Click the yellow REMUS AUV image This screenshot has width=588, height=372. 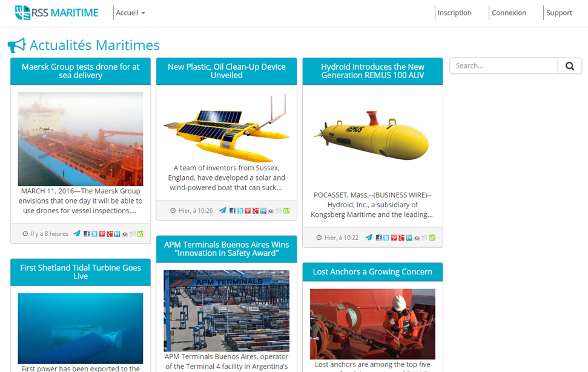pyautogui.click(x=373, y=139)
